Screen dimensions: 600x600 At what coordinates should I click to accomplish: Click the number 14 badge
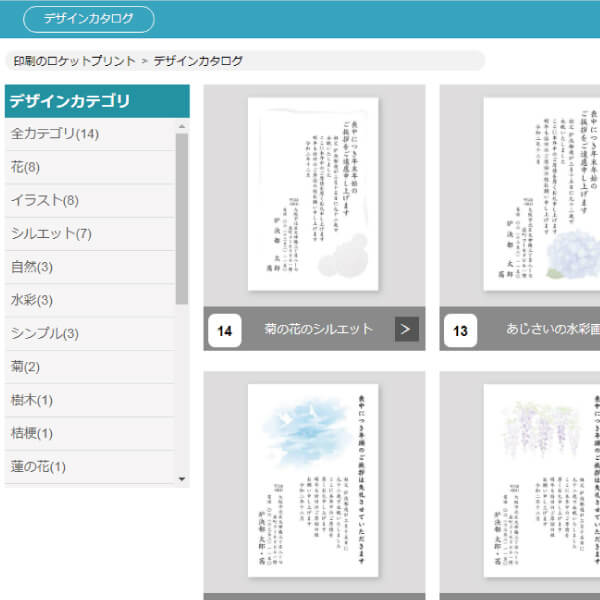coord(225,331)
